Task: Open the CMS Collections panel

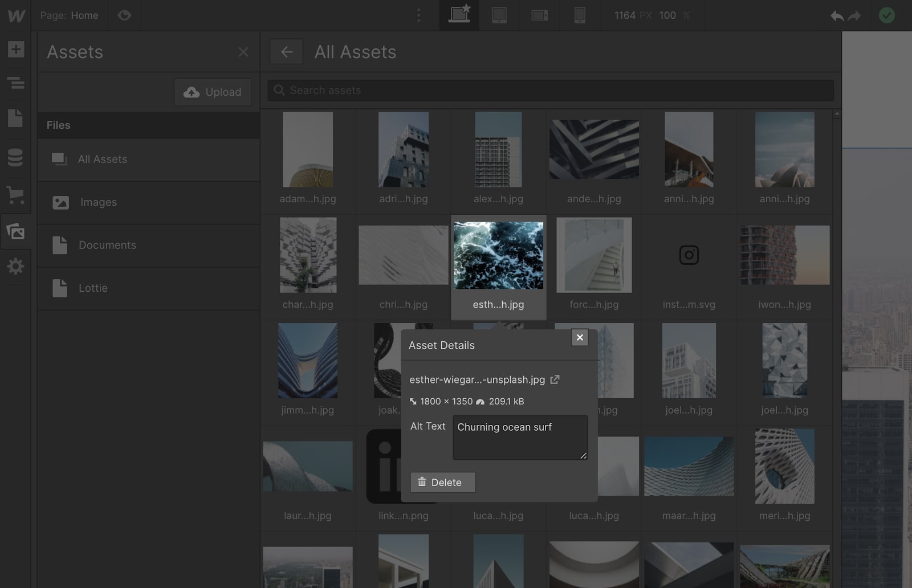Action: tap(16, 158)
